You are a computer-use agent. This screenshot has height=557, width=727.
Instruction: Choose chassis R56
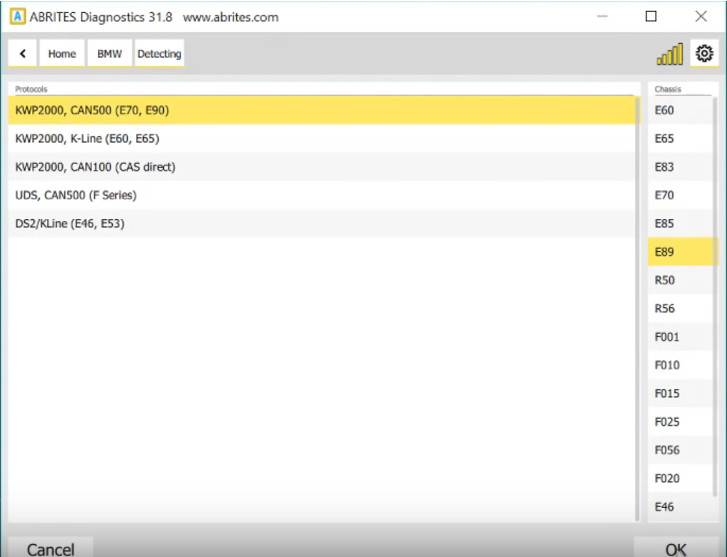680,308
